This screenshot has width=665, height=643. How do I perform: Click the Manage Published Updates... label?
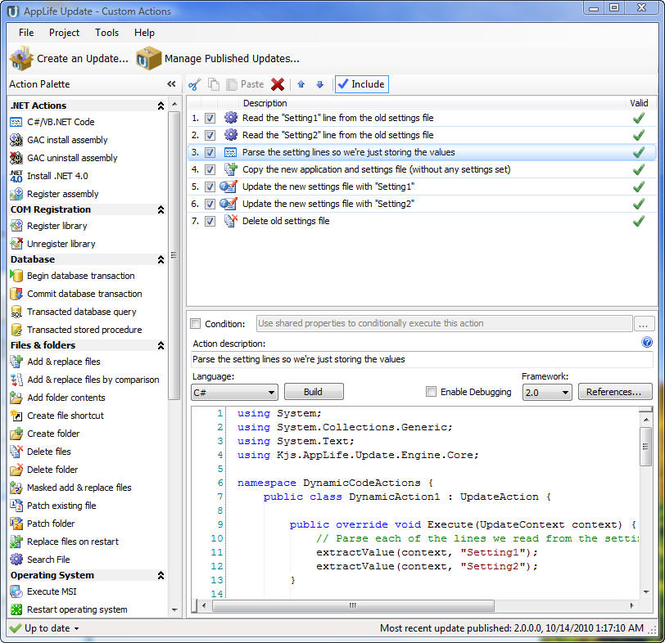[x=232, y=59]
